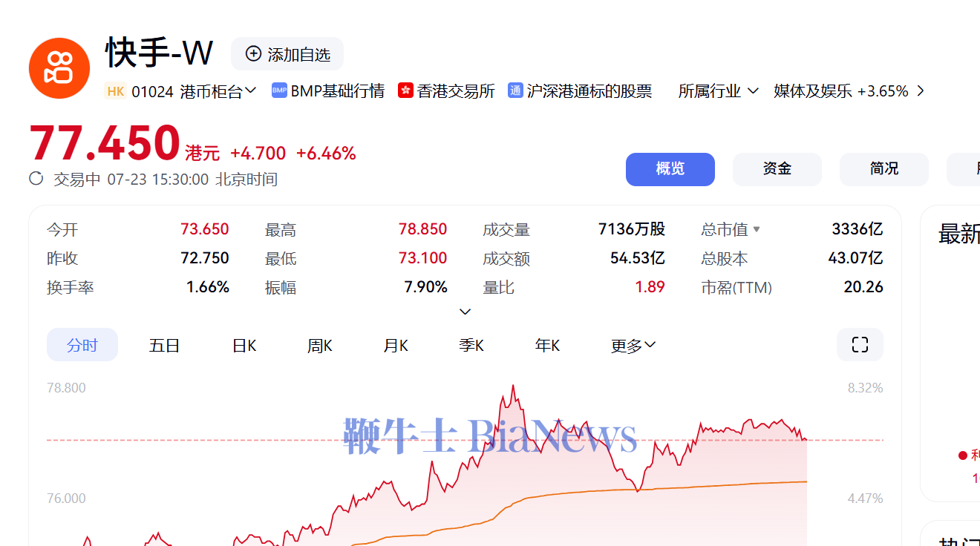Switch to the 简况 tab
Screen dimensions: 980x546
coord(884,169)
